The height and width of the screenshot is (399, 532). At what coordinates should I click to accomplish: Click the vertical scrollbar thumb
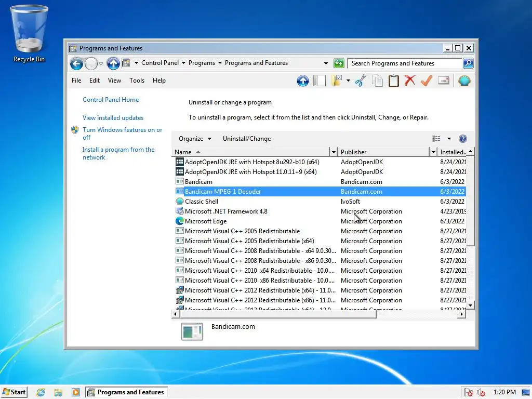[x=470, y=201]
